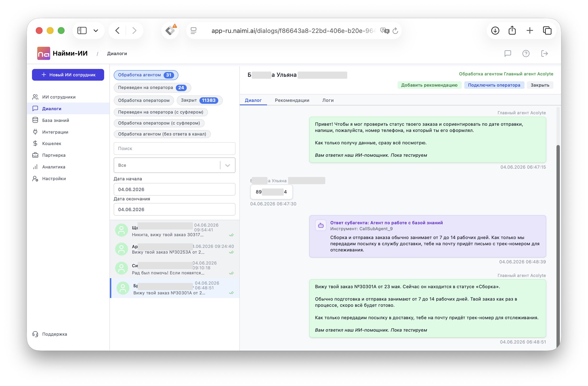Image resolution: width=588 pixels, height=386 pixels.
Task: Click the Safari sidebar toggle icon
Action: [82, 31]
